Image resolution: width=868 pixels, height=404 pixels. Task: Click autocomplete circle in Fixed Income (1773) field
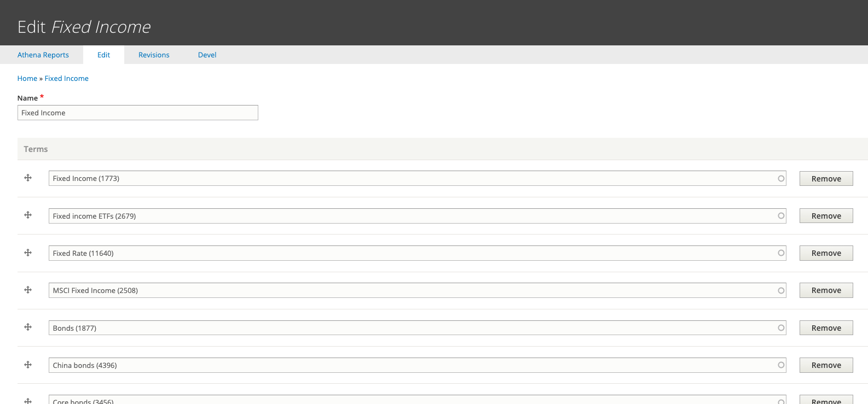pos(781,178)
